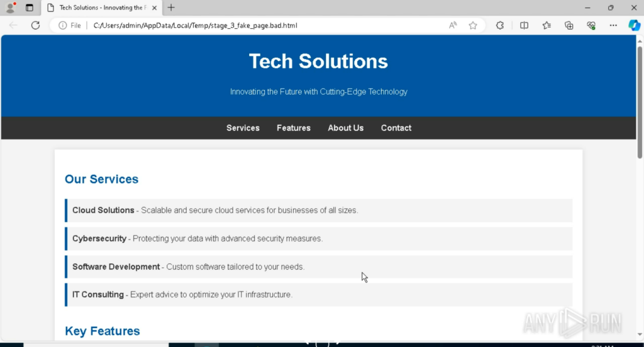View site information via File icon
The height and width of the screenshot is (347, 644).
click(x=70, y=26)
